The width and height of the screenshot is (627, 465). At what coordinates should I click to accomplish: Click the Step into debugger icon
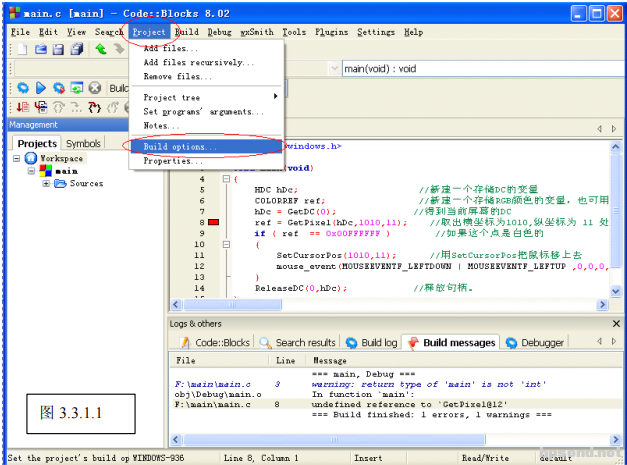94,107
